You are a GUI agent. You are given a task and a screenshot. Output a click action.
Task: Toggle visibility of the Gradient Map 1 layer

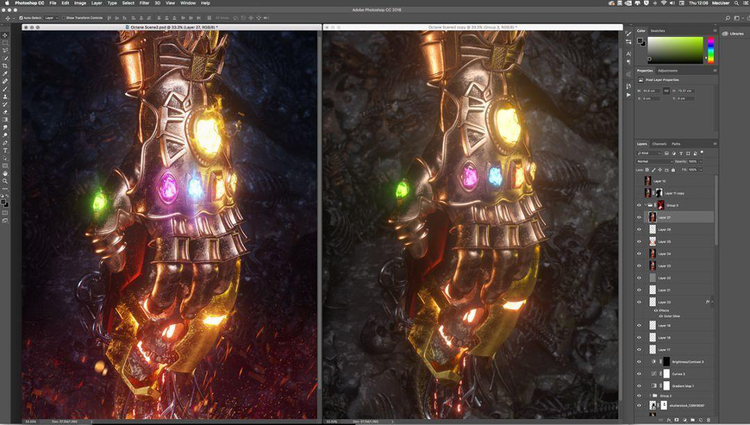pyautogui.click(x=639, y=386)
